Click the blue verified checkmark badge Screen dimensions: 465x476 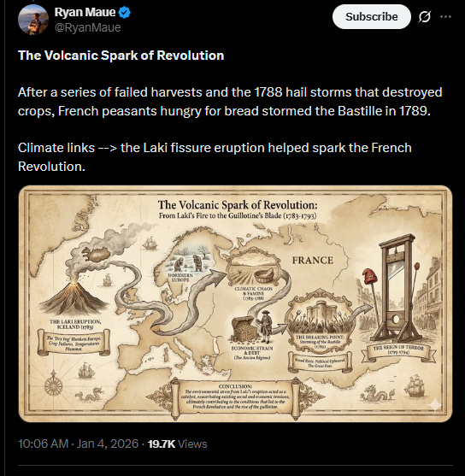[125, 12]
